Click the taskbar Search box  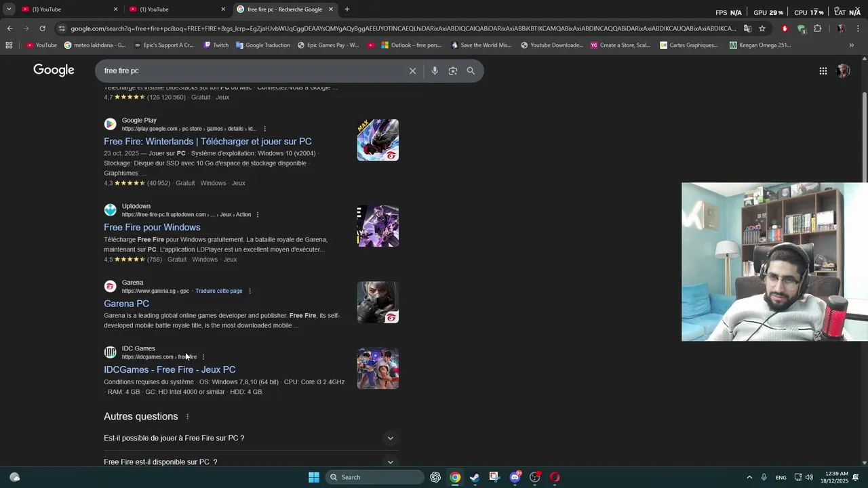[x=375, y=477]
